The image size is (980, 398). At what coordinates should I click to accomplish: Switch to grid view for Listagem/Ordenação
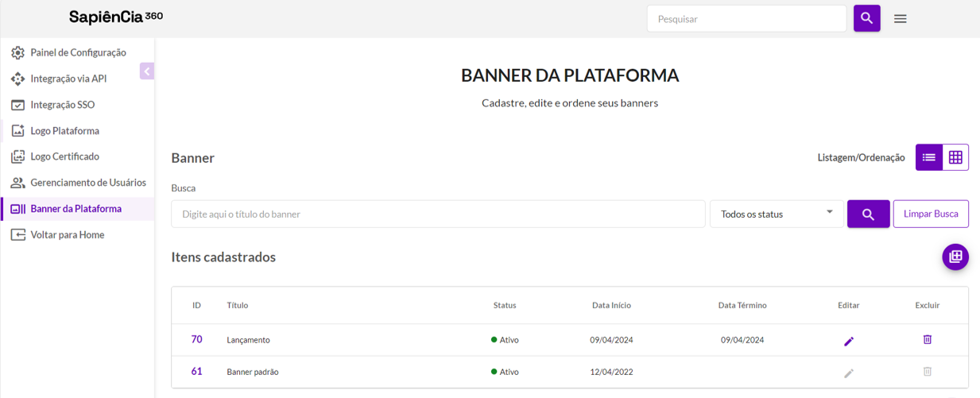click(x=955, y=157)
